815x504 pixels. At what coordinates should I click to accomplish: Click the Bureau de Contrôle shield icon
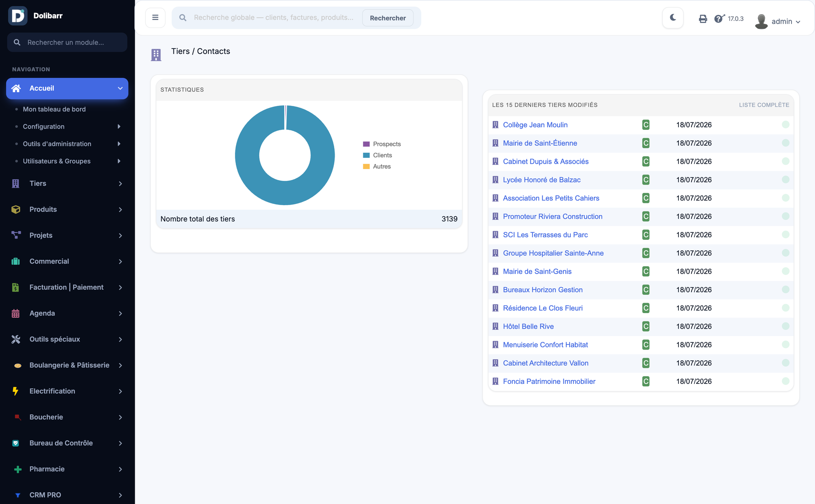click(15, 443)
